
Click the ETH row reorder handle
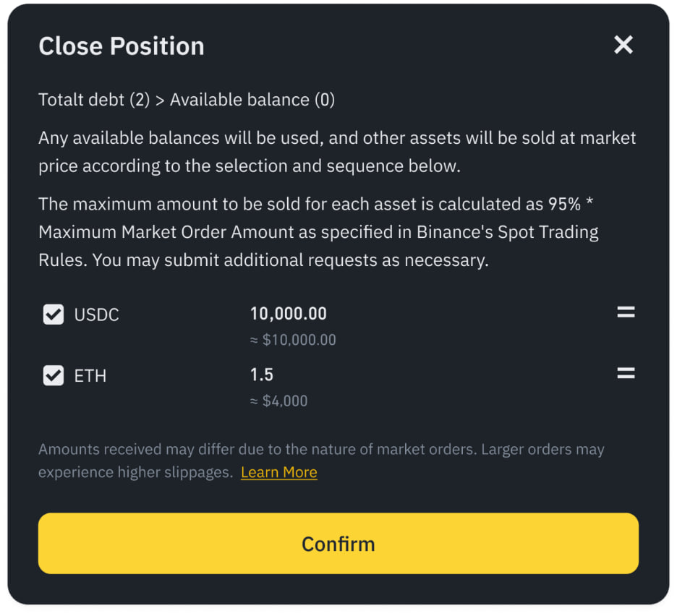625,374
